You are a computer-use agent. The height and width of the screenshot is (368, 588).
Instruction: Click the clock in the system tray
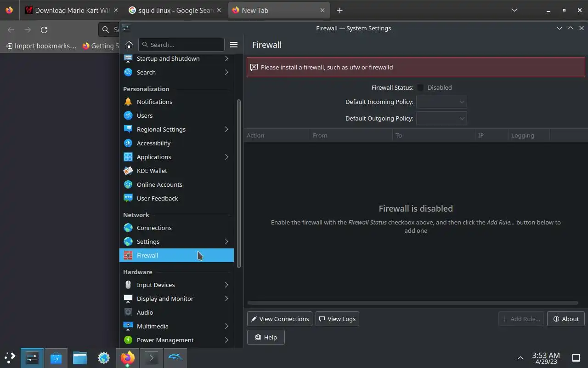(x=546, y=358)
